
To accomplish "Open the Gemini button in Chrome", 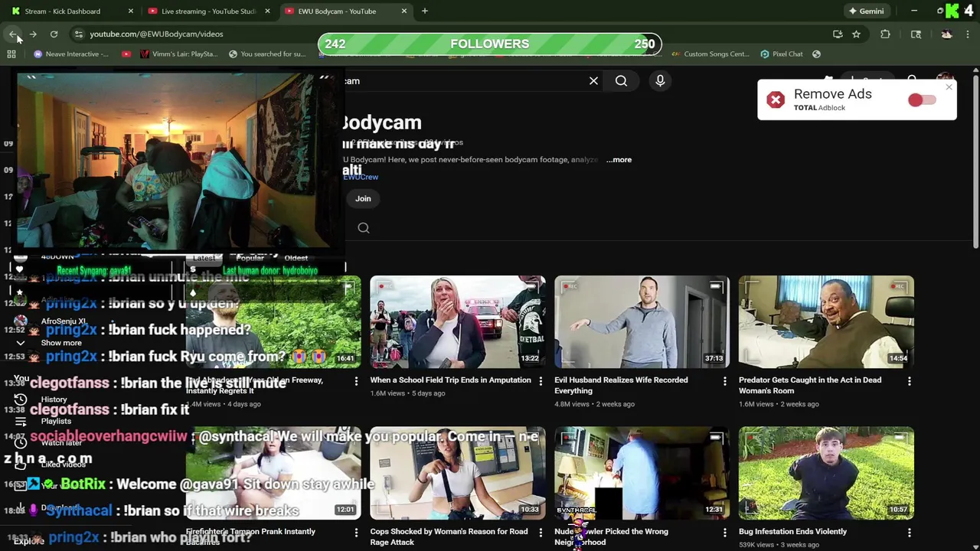I will (866, 11).
